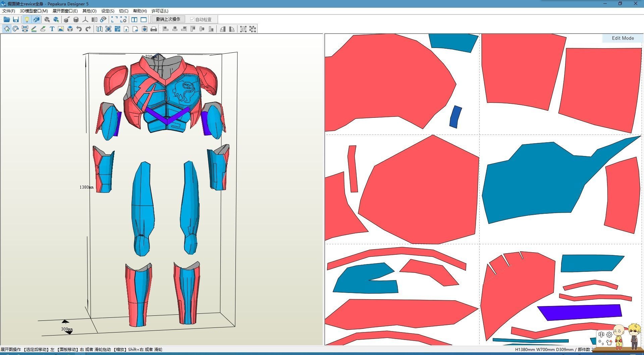
Task: Click the blue cube selection-mode icon
Action: (56, 19)
